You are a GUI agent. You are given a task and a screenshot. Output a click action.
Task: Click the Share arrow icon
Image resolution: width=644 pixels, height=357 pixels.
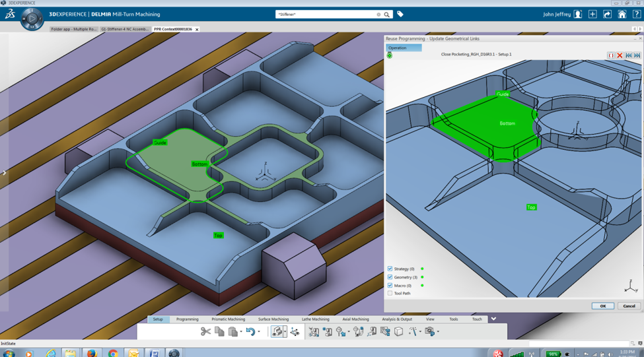pos(607,14)
